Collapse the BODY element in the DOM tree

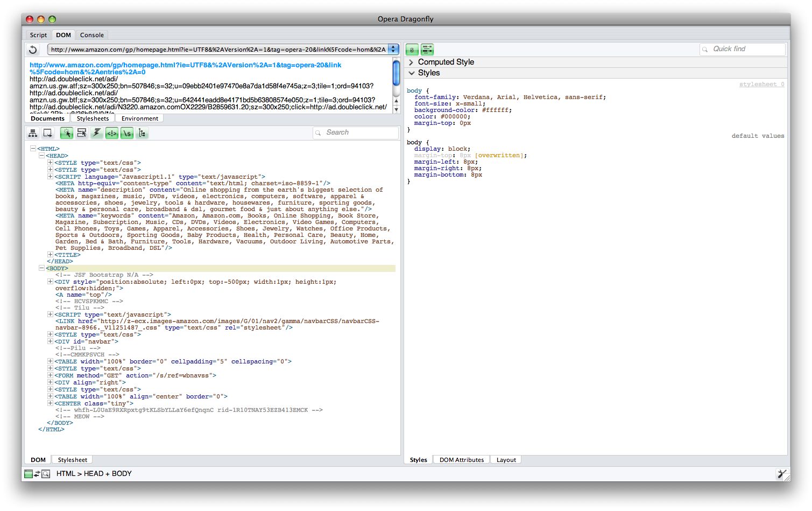(42, 268)
